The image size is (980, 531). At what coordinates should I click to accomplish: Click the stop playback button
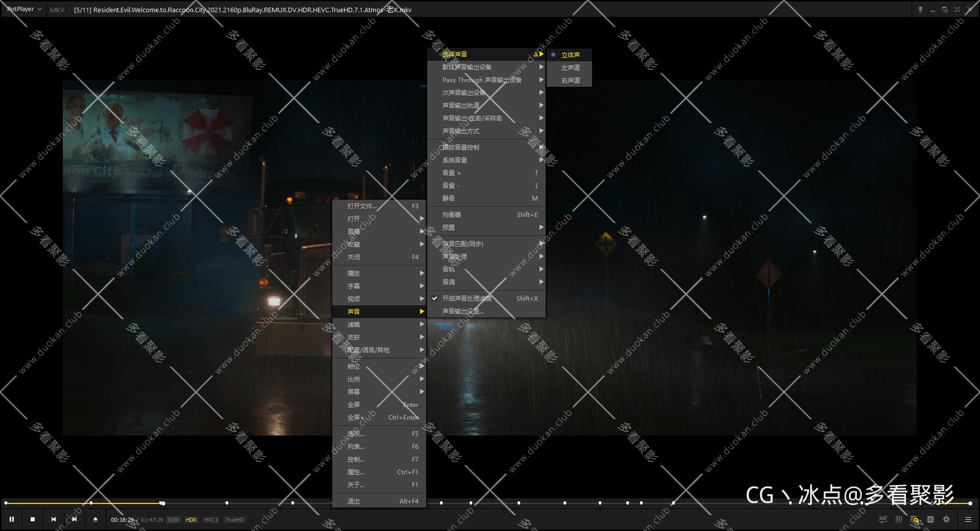[x=33, y=519]
